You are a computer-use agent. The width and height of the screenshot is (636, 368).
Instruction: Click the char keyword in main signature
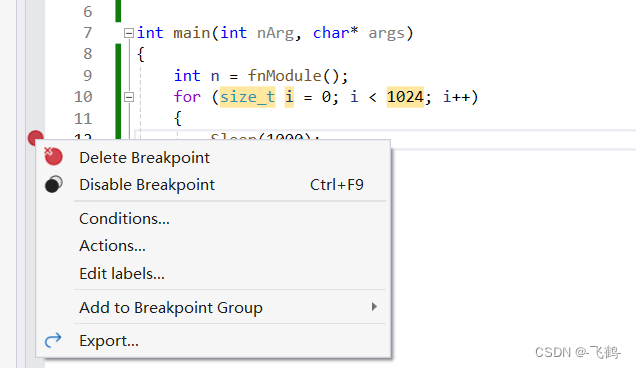point(331,33)
